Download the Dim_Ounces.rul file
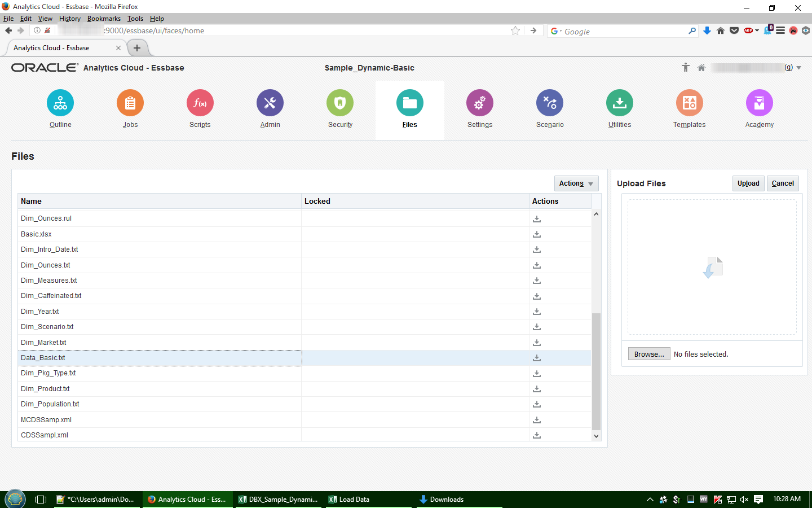812x508 pixels. pyautogui.click(x=537, y=219)
